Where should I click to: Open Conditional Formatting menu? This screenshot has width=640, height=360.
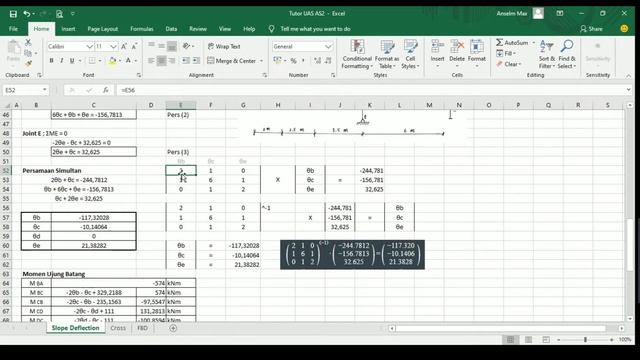click(x=357, y=55)
